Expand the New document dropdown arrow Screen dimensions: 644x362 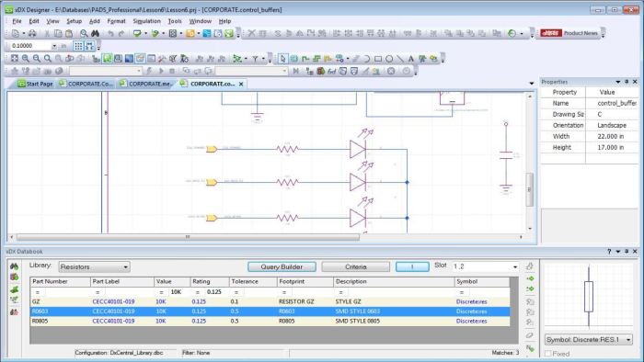click(23, 33)
